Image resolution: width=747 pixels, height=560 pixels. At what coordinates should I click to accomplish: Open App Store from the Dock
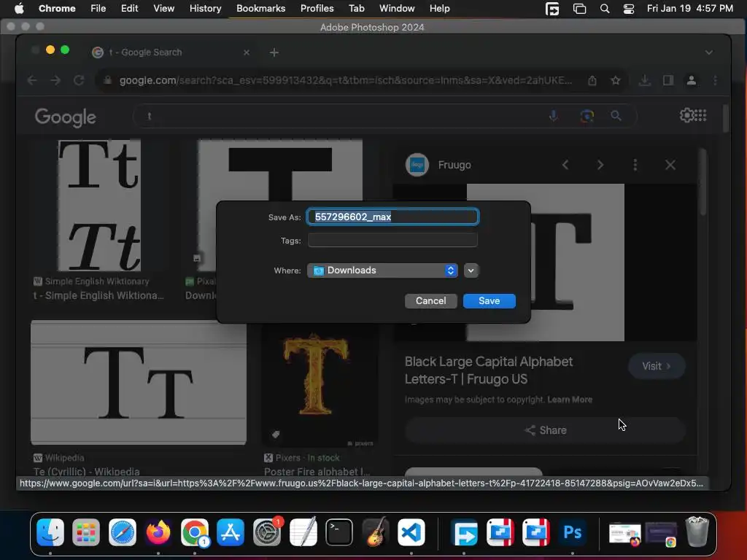coord(231,532)
